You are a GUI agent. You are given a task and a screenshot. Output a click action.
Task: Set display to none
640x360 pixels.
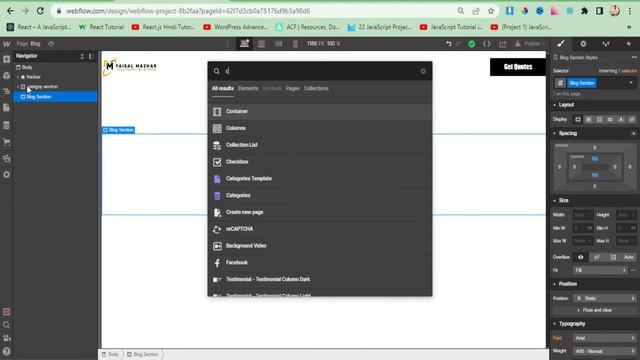[631, 120]
